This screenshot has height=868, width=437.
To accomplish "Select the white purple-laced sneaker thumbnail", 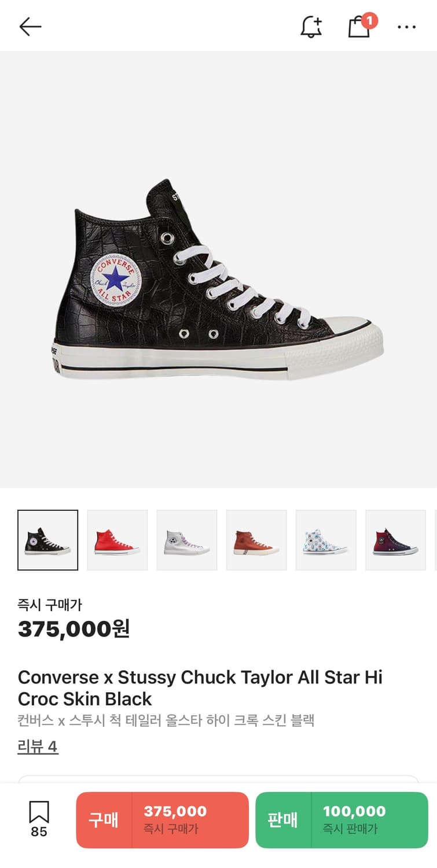I will point(187,540).
